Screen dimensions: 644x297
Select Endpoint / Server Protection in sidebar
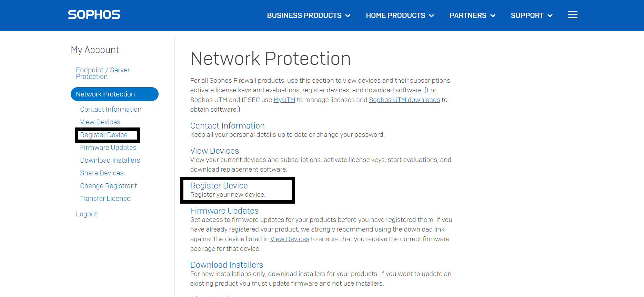(103, 73)
